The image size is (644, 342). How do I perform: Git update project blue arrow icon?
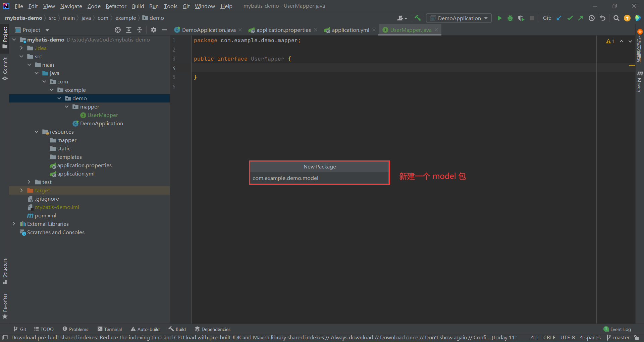click(559, 18)
